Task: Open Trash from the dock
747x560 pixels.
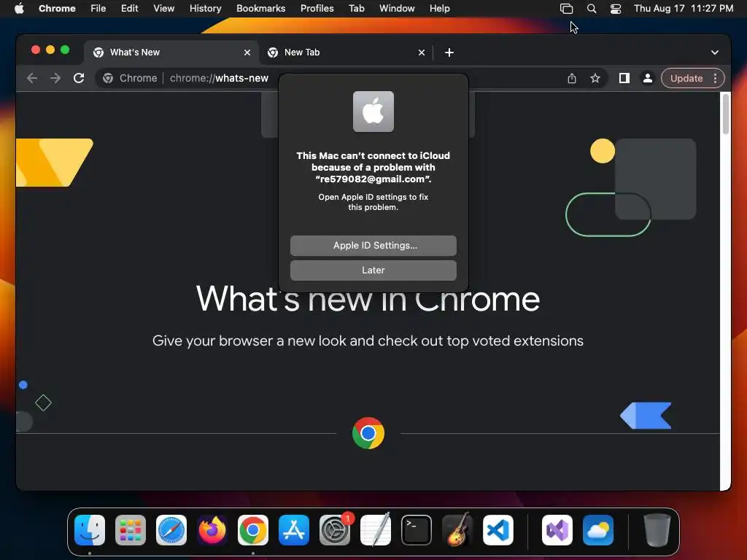Action: pyautogui.click(x=657, y=530)
